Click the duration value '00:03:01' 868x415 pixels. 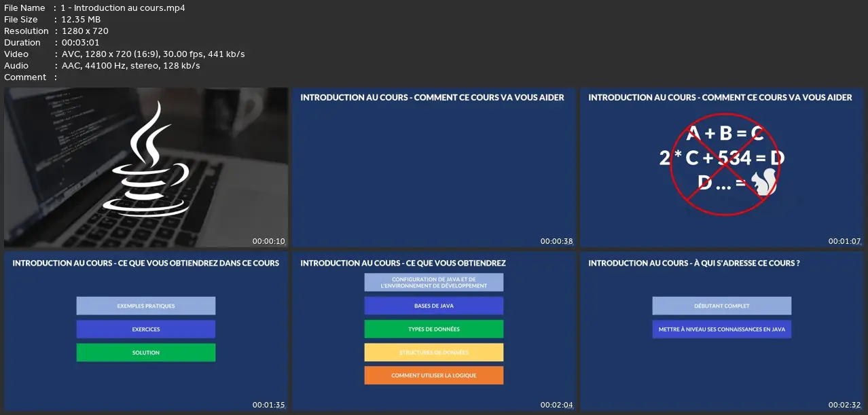[x=80, y=43]
